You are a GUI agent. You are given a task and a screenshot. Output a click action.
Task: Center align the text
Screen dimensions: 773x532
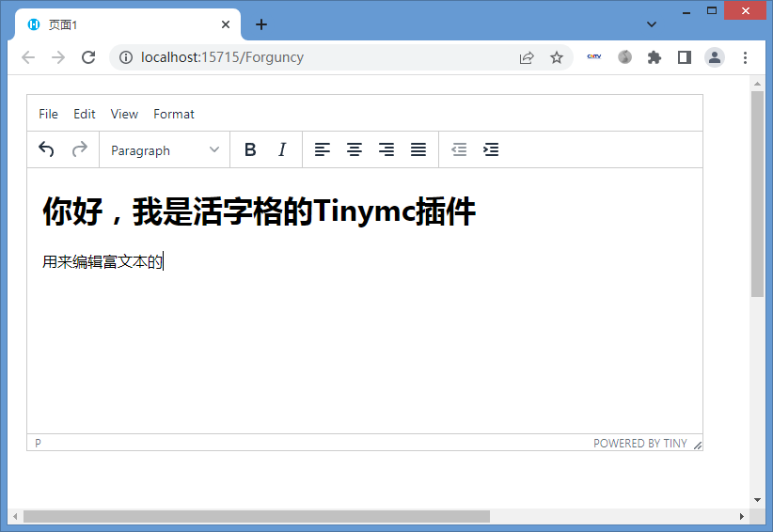pos(355,149)
